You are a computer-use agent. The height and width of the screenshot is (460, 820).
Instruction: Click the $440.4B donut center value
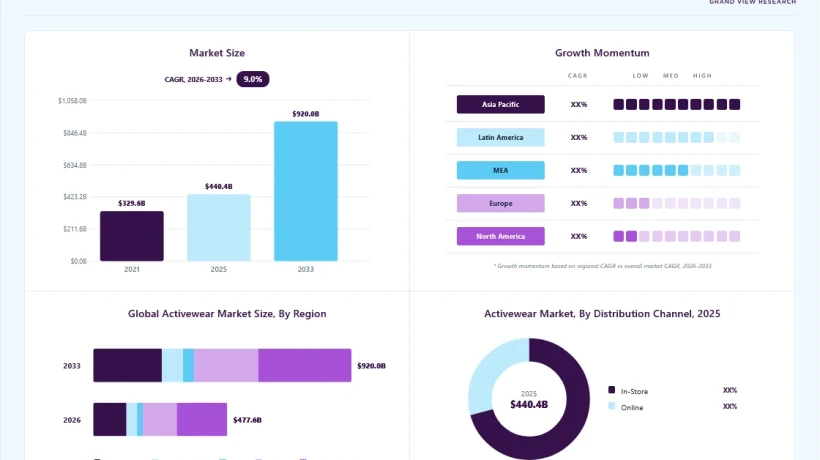529,404
